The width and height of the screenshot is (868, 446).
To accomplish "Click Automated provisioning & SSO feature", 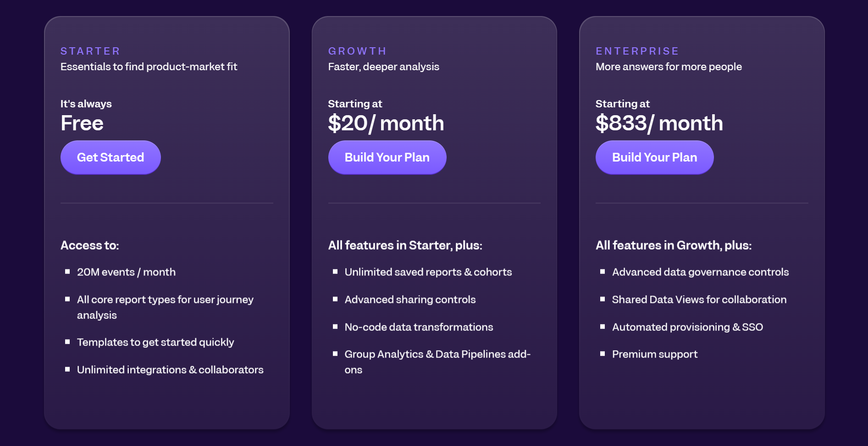I will pos(687,327).
